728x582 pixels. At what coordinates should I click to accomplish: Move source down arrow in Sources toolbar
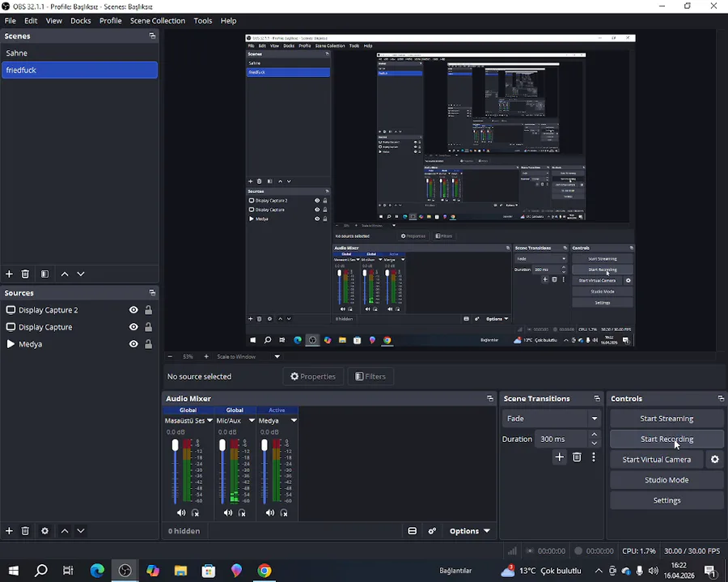click(x=81, y=530)
